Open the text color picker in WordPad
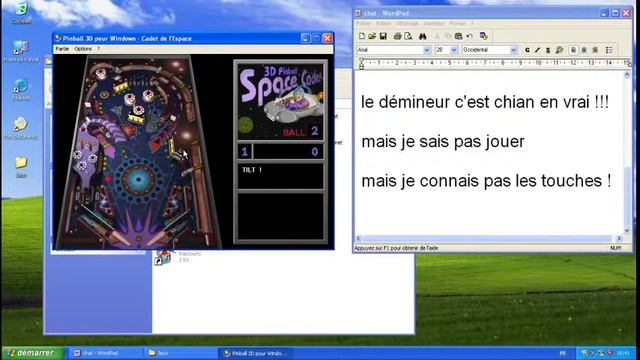Viewport: 640px width, 360px height. [x=559, y=50]
